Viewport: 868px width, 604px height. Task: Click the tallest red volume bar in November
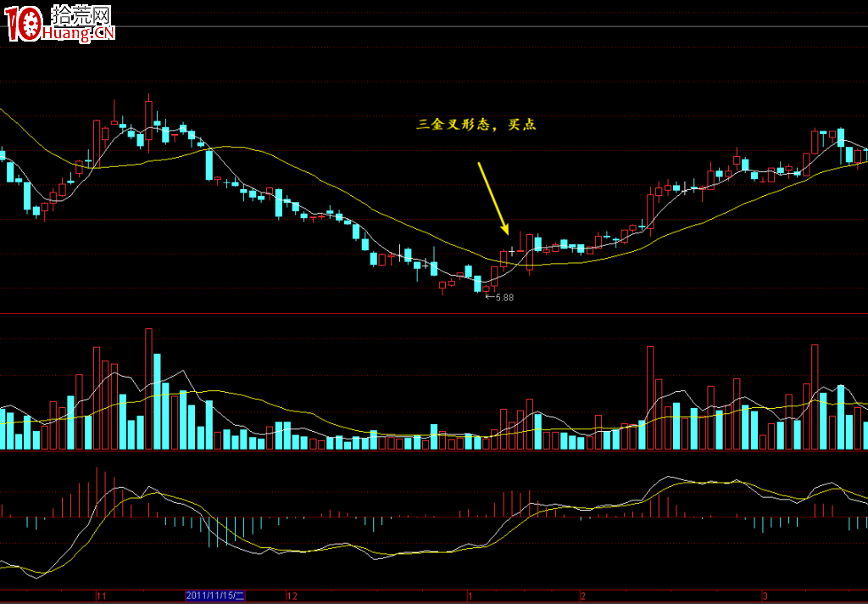click(148, 389)
